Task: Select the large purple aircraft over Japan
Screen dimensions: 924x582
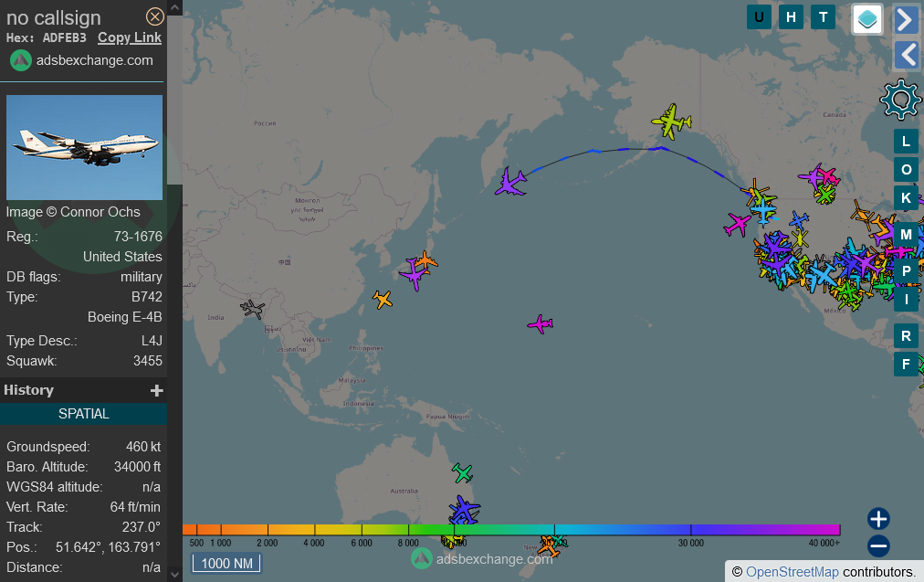Action: point(414,275)
